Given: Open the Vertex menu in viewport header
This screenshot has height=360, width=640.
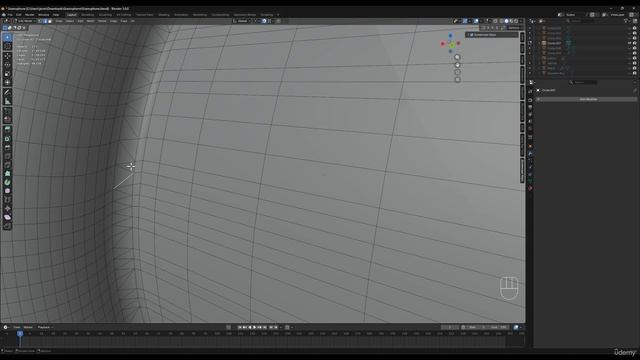Looking at the screenshot, I should tap(102, 21).
